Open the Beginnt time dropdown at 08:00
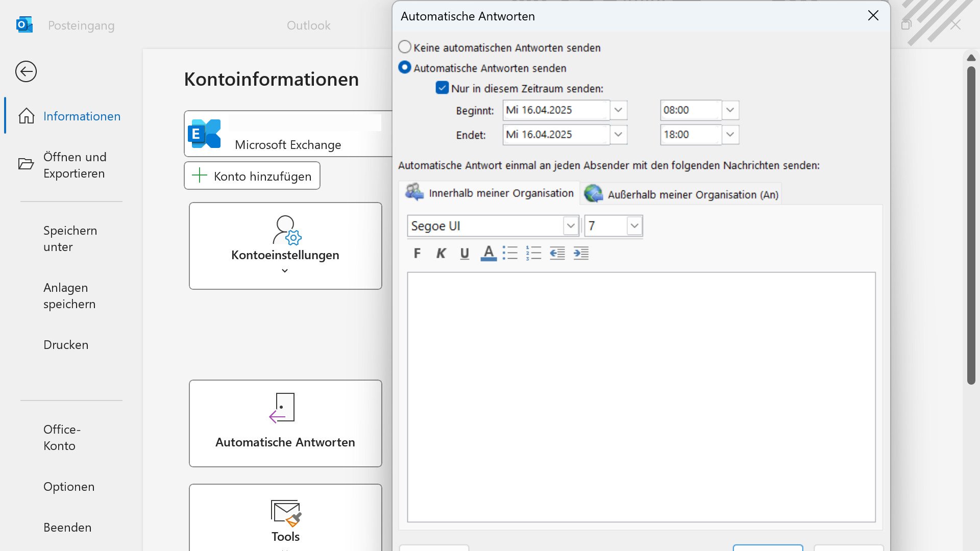 click(x=730, y=110)
